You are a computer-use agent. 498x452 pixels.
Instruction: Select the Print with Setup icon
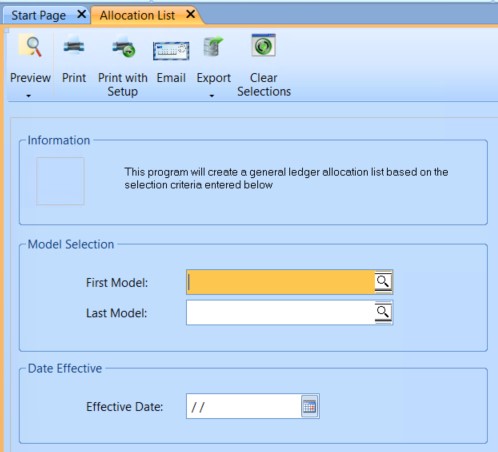(123, 46)
